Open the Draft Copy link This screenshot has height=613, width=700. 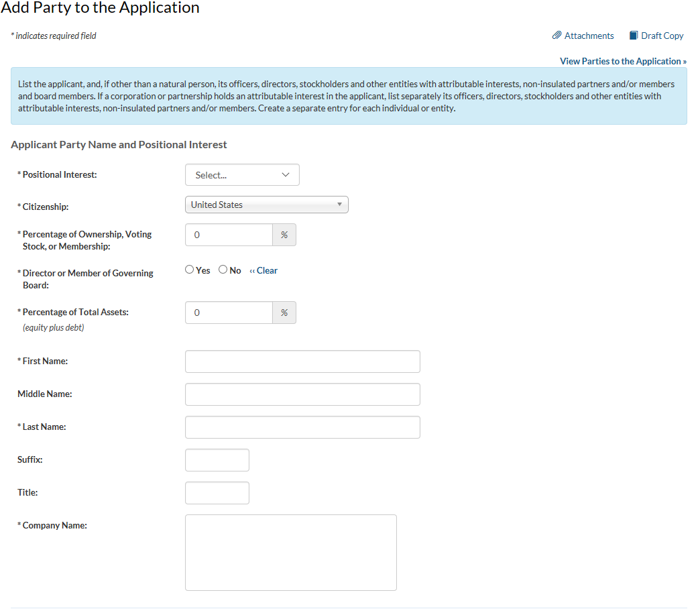pos(662,36)
